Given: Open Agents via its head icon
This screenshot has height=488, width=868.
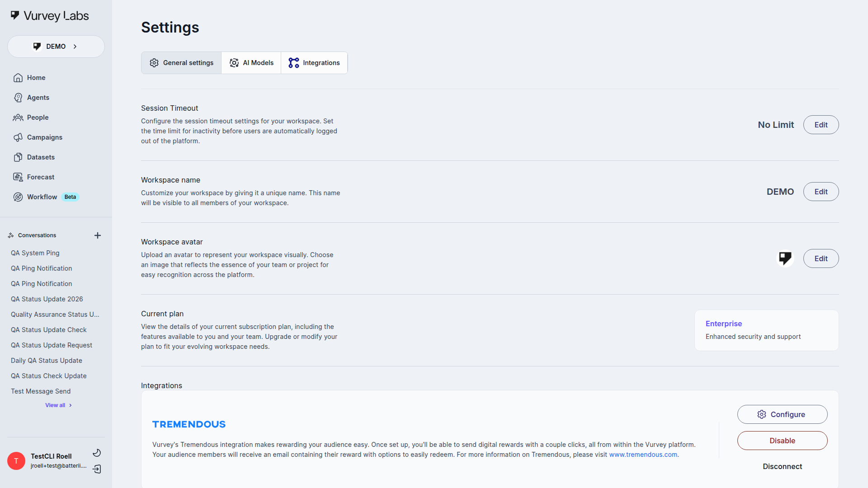Looking at the screenshot, I should [18, 98].
